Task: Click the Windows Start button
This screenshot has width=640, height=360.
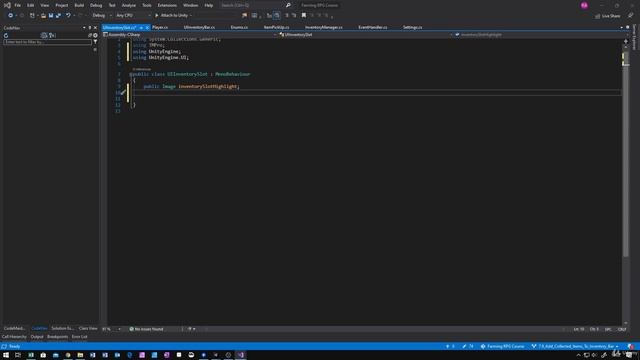Action: point(6,355)
